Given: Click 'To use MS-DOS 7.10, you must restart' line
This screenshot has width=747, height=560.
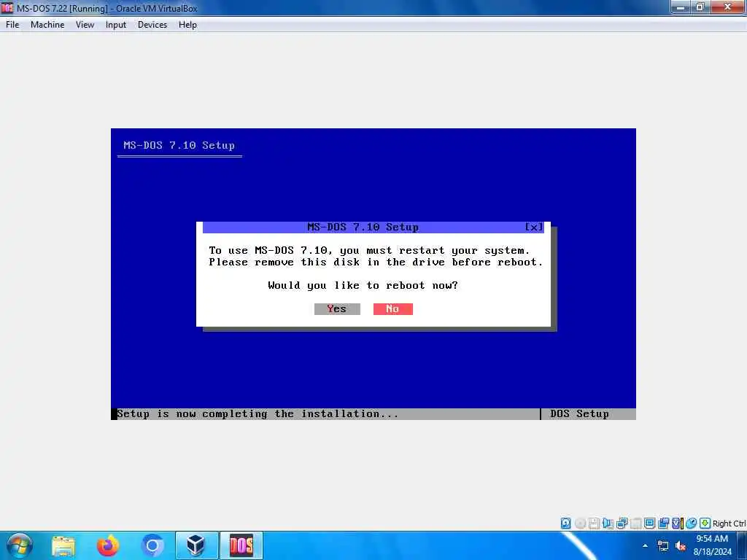Looking at the screenshot, I should [368, 251].
